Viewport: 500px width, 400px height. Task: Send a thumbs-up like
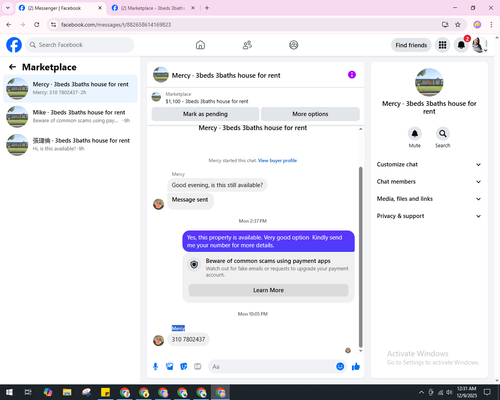(x=356, y=367)
